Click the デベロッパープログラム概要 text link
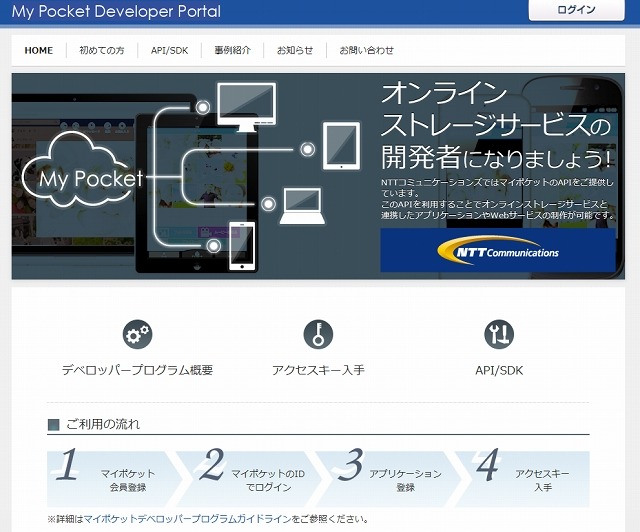This screenshot has height=532, width=640. click(x=137, y=370)
